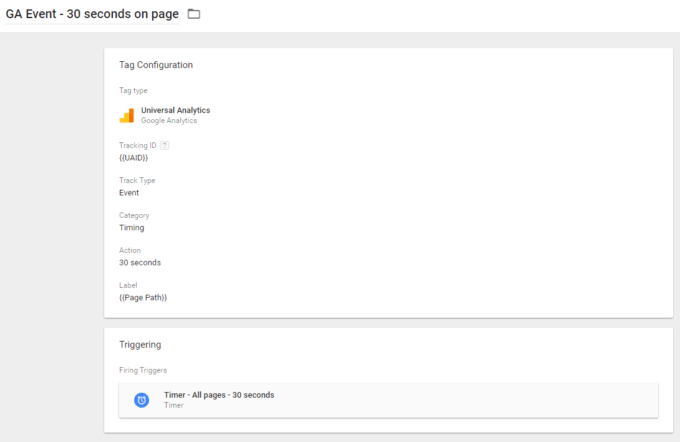Click the Tracking ID help question mark
The height and width of the screenshot is (442, 680).
(x=164, y=145)
